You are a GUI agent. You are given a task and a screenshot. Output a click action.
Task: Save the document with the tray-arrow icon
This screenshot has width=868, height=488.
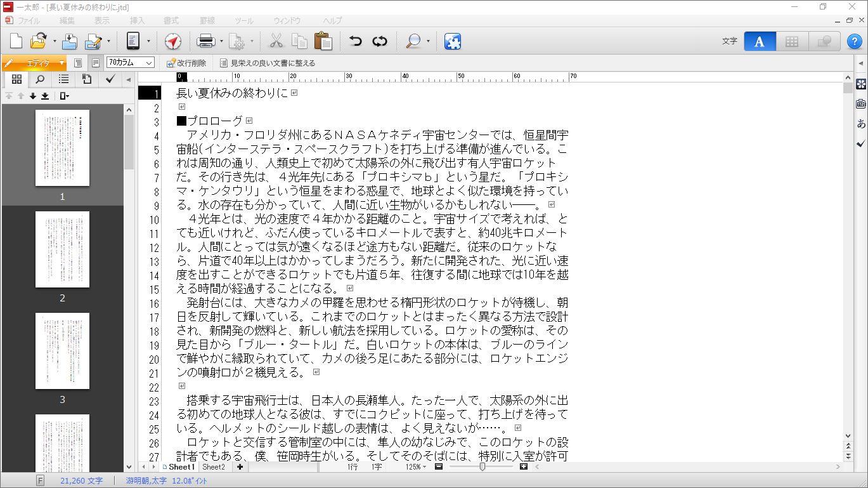70,41
